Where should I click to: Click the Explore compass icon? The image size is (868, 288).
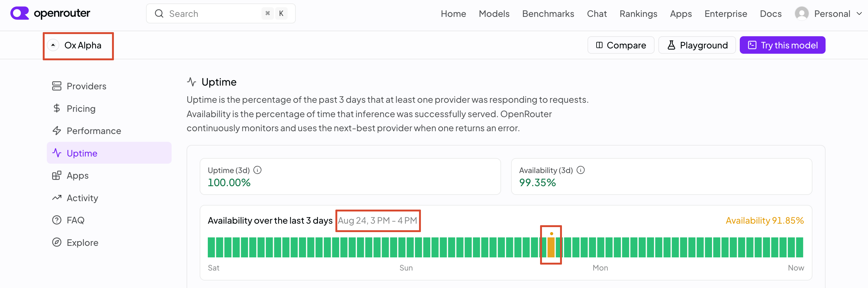point(56,242)
